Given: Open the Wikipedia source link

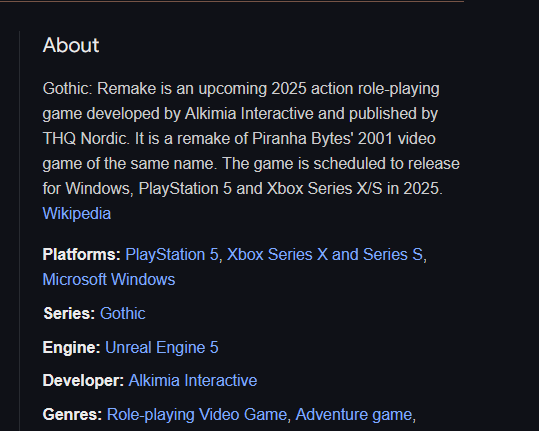Looking at the screenshot, I should pos(77,213).
